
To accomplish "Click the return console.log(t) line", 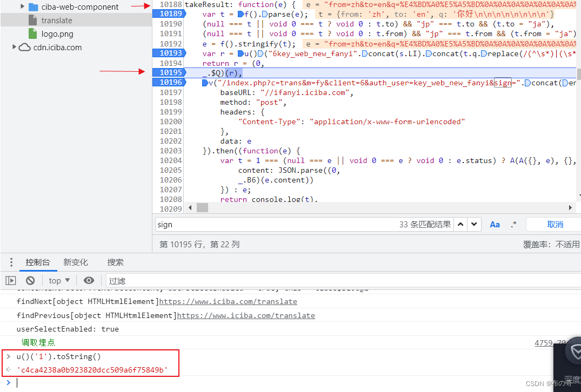I will pos(269,199).
